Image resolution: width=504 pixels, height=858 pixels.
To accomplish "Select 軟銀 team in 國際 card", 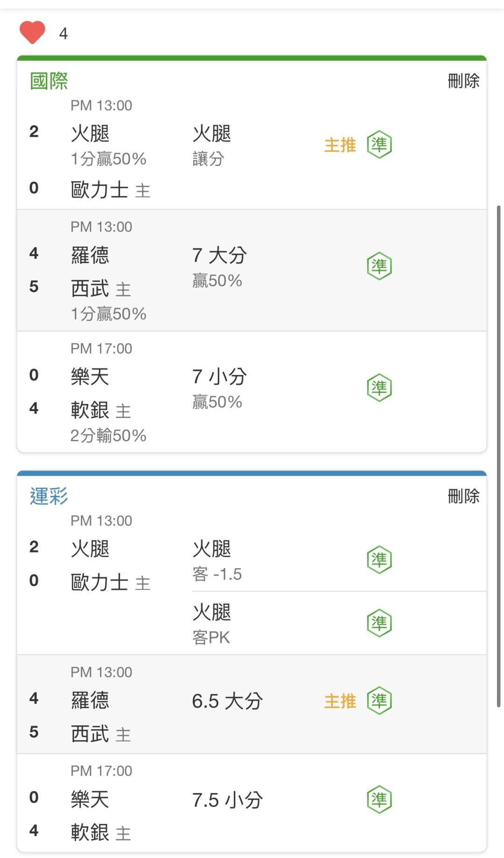I will [x=90, y=410].
